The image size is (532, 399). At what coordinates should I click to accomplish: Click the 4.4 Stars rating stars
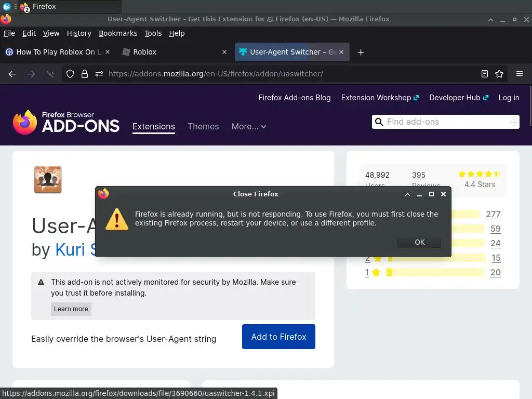pos(479,174)
